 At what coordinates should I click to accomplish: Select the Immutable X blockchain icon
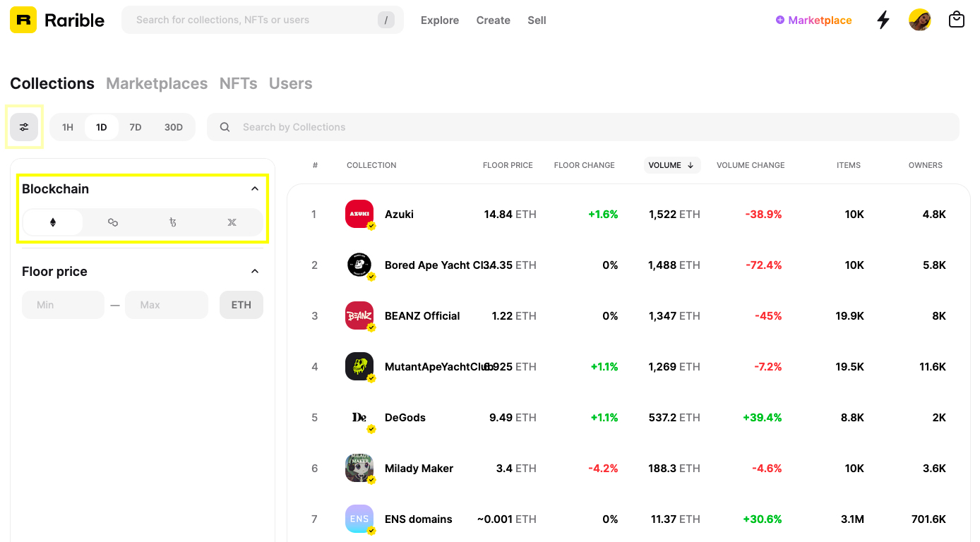pyautogui.click(x=232, y=222)
